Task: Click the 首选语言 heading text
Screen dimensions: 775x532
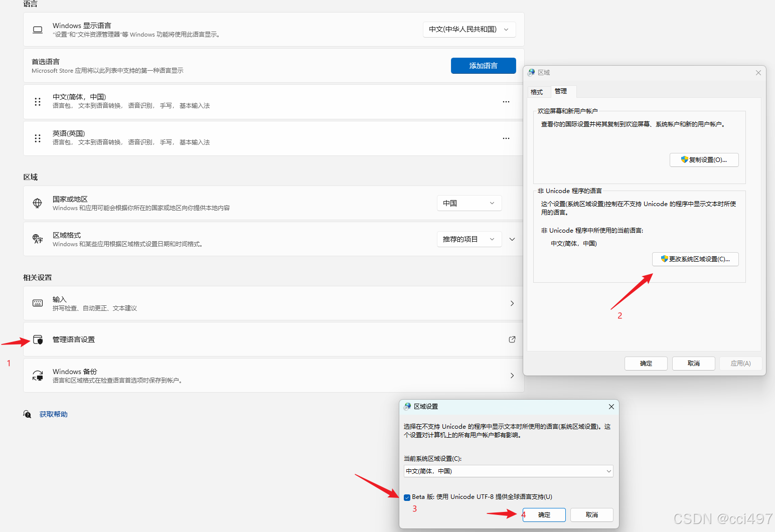Action: click(46, 62)
